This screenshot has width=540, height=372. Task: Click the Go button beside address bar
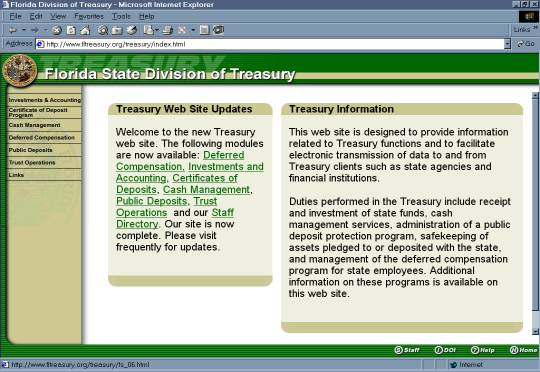(x=526, y=44)
